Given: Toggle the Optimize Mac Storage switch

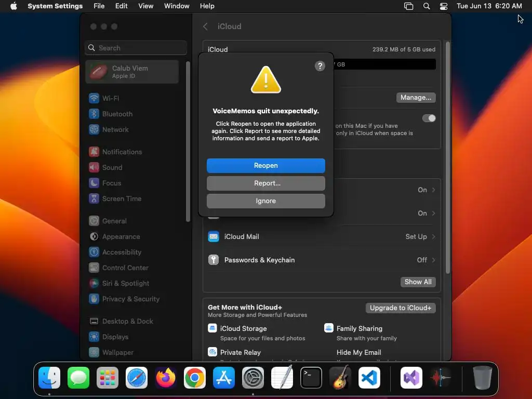Looking at the screenshot, I should pos(429,118).
